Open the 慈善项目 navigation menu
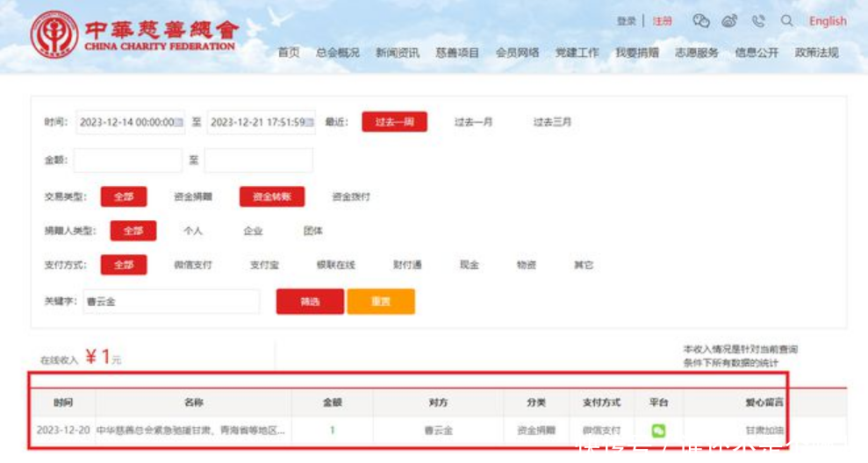Screen dimensions: 868x463 pyautogui.click(x=457, y=53)
